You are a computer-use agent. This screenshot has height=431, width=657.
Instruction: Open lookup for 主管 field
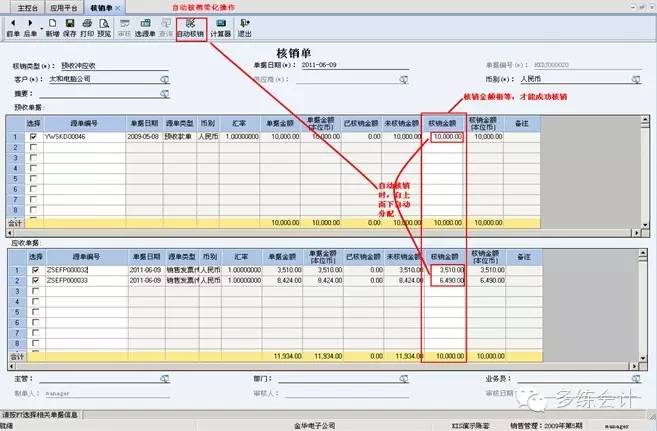coord(165,379)
